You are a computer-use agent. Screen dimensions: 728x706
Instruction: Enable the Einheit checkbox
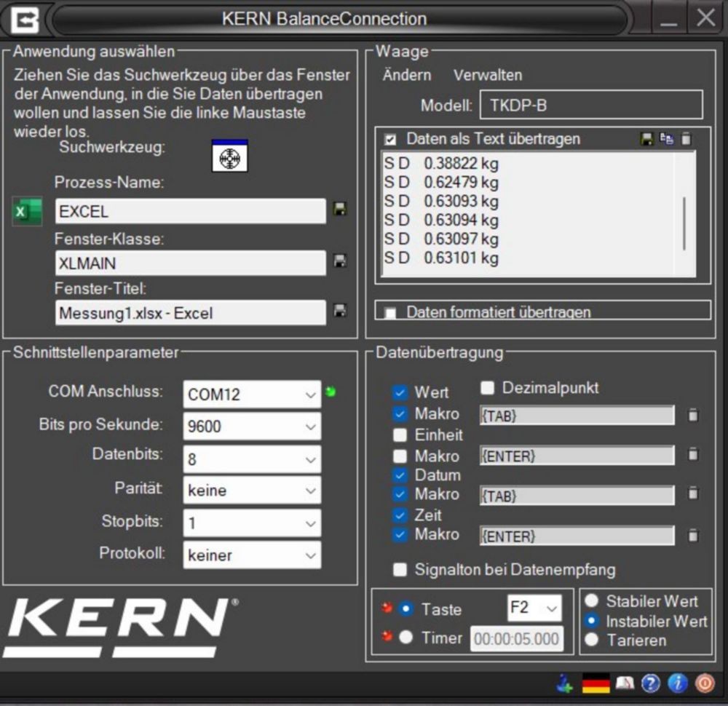pyautogui.click(x=400, y=435)
